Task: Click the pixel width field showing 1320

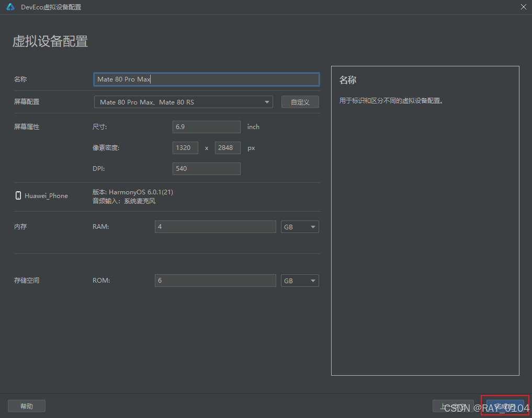Action: pos(185,148)
